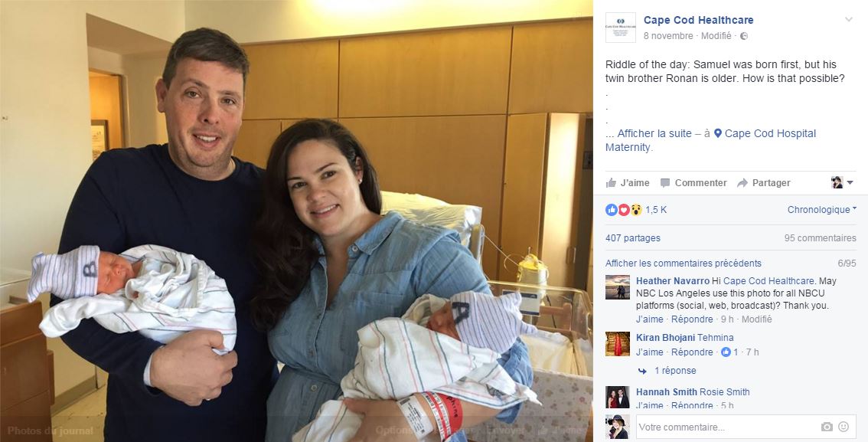Click the Votre commentaire input field

[x=727, y=427]
